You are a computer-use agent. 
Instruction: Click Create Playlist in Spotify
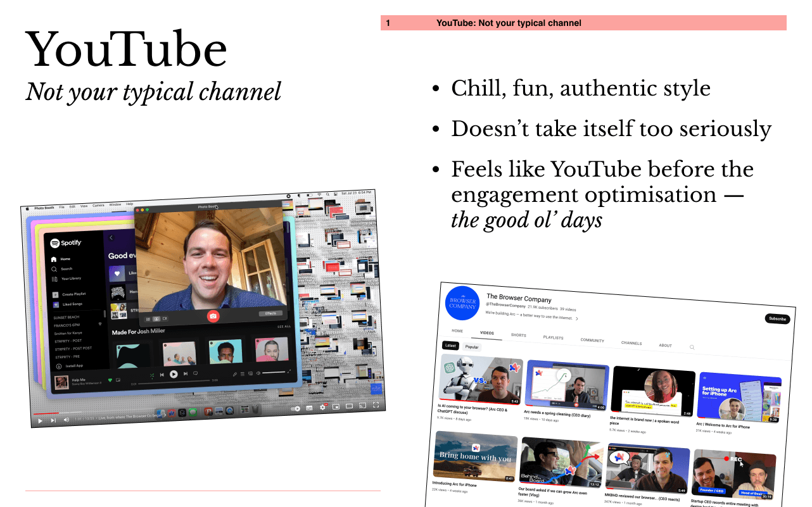[69, 294]
